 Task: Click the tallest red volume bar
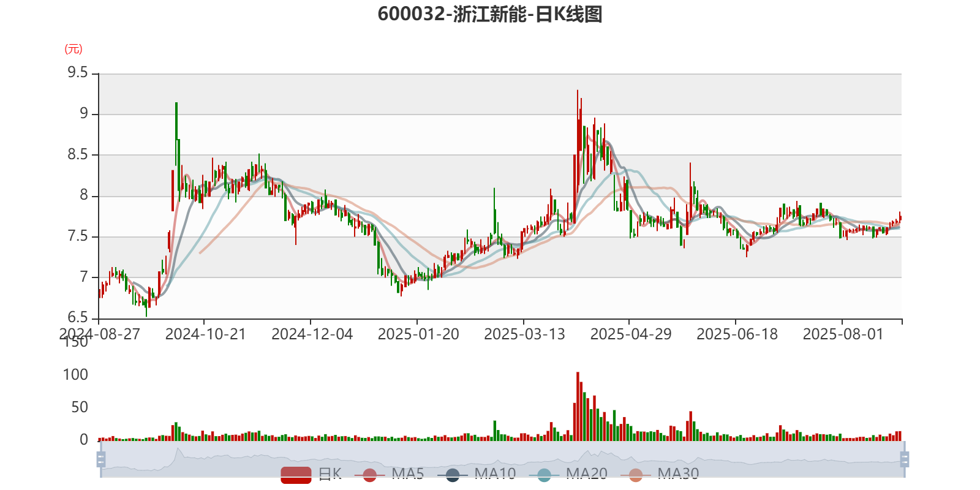pos(578,407)
